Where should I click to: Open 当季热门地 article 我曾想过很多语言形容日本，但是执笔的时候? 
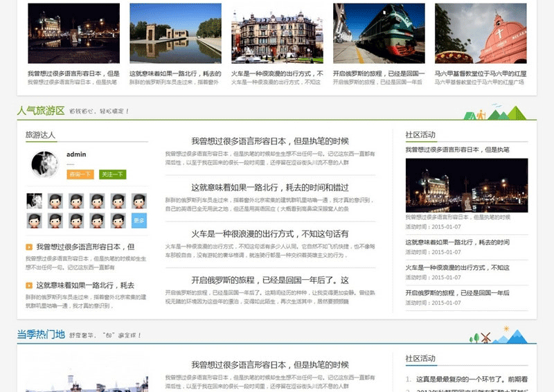coord(270,365)
